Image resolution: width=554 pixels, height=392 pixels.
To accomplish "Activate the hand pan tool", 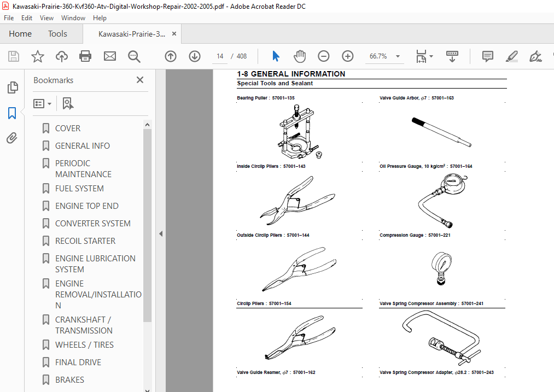I will (300, 56).
